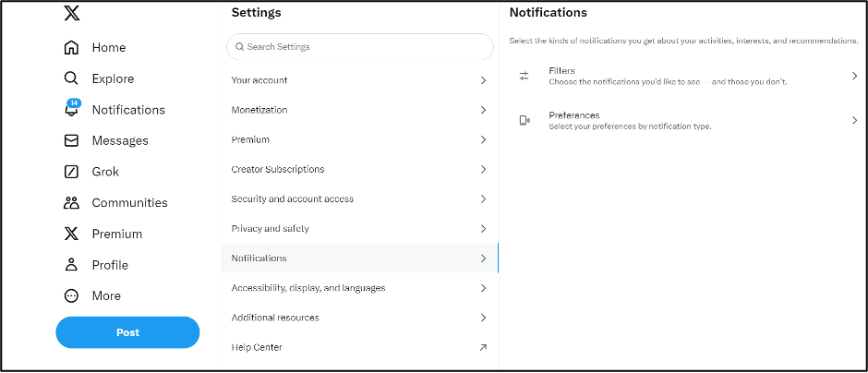Open the Help Center external link
This screenshot has width=868, height=373.
click(x=483, y=347)
